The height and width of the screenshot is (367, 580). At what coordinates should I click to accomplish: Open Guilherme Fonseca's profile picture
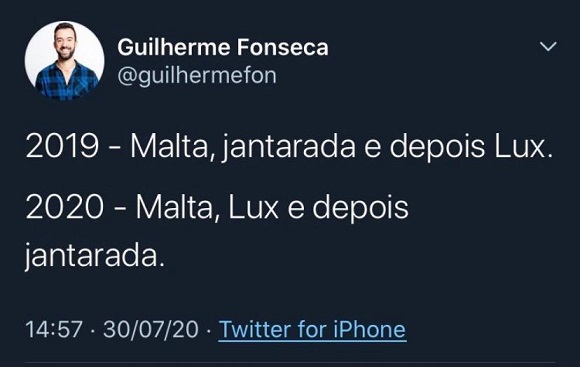pos(64,61)
